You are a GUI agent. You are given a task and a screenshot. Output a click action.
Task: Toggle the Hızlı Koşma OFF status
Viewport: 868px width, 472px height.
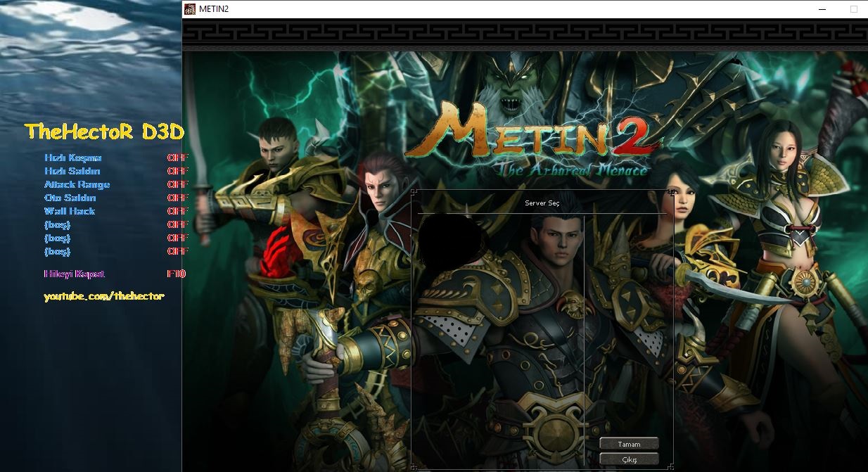(178, 158)
